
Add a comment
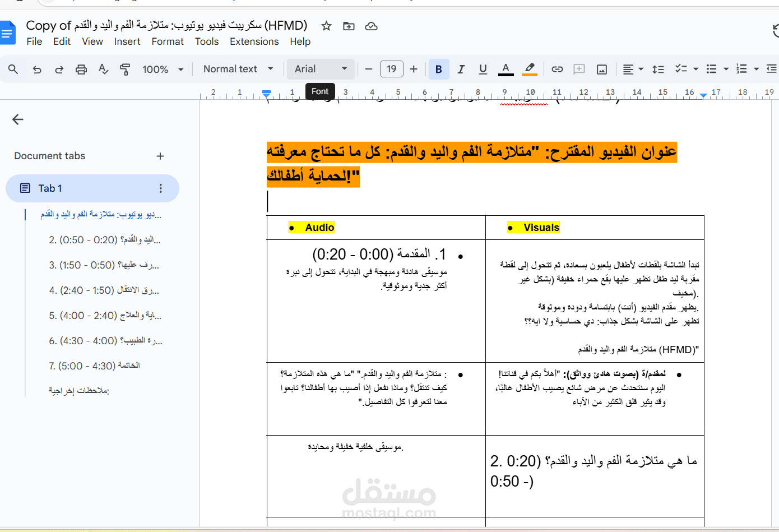[579, 69]
